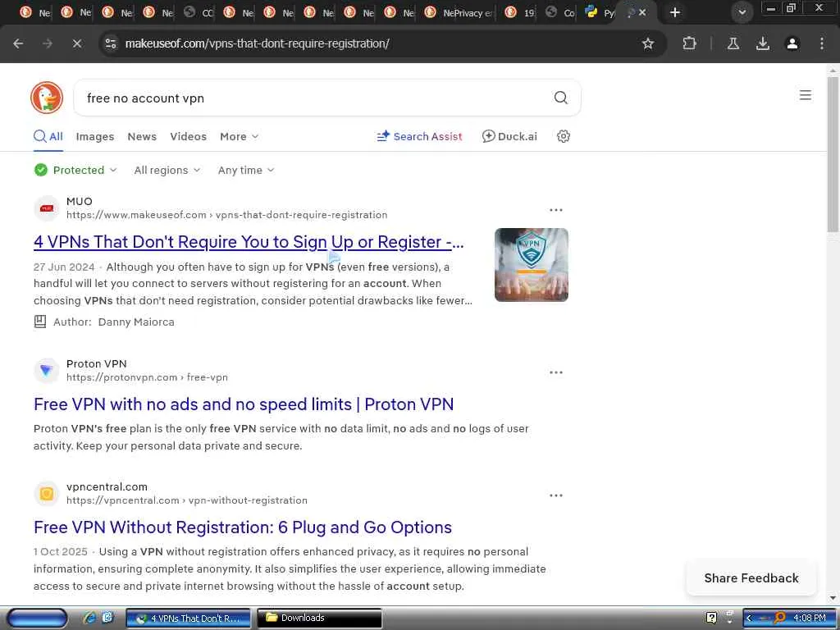The image size is (840, 630).
Task: Open the browser downloads icon
Action: [762, 43]
